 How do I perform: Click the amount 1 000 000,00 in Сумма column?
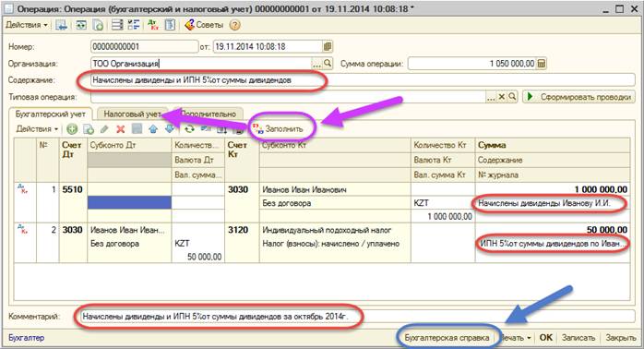click(553, 189)
